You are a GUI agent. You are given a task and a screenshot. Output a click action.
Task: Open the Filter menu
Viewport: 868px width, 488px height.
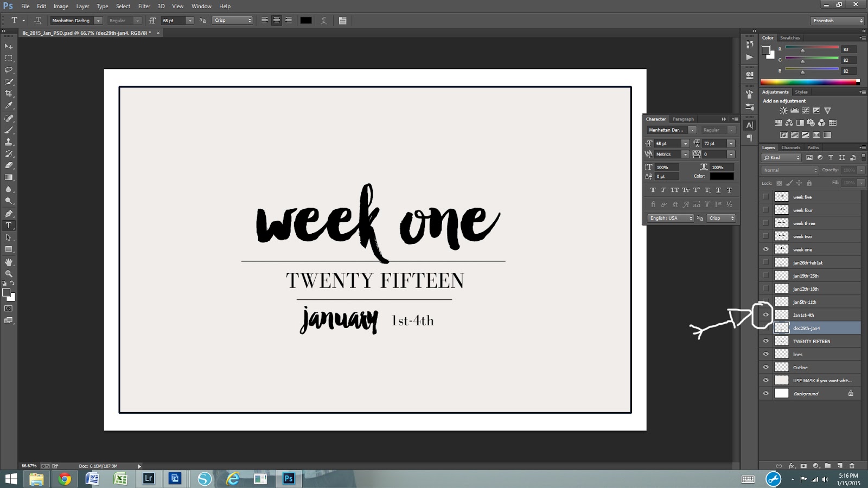click(x=144, y=6)
